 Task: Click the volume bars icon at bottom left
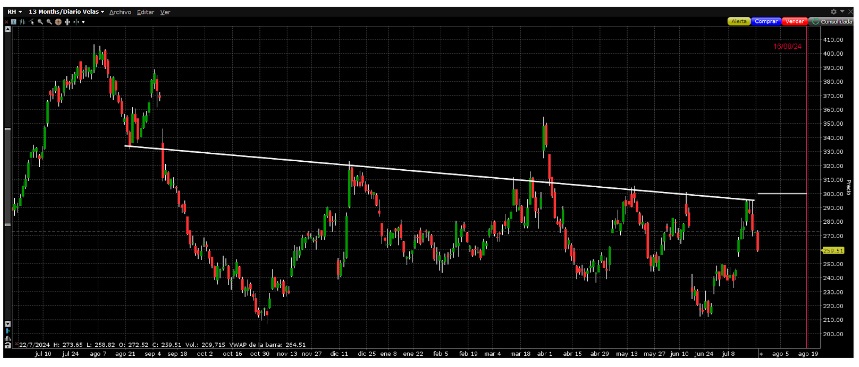[8, 339]
